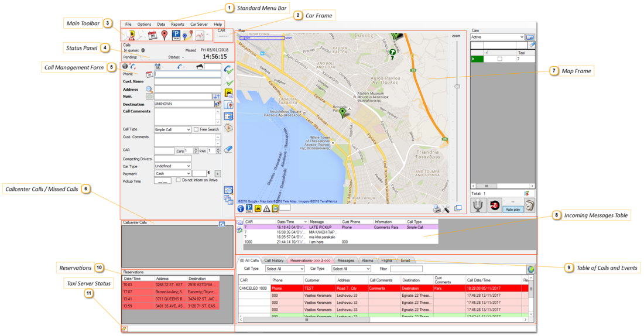Switch to the Alarms tab

(367, 260)
